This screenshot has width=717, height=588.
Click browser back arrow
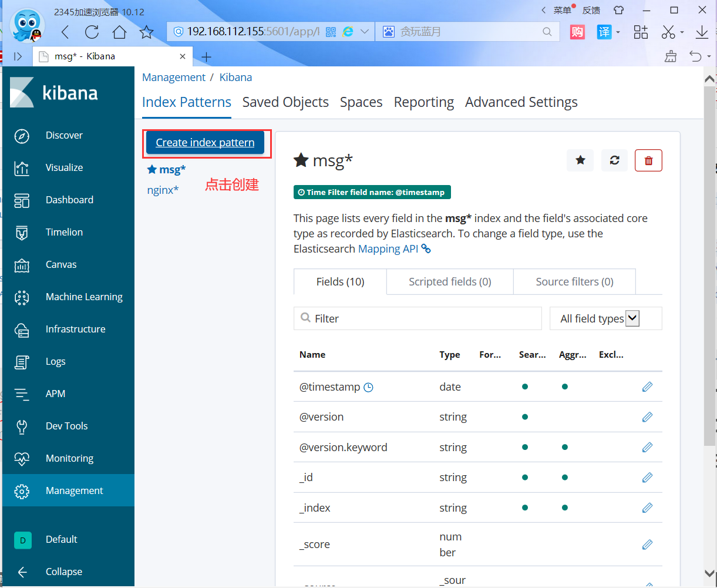coord(65,32)
